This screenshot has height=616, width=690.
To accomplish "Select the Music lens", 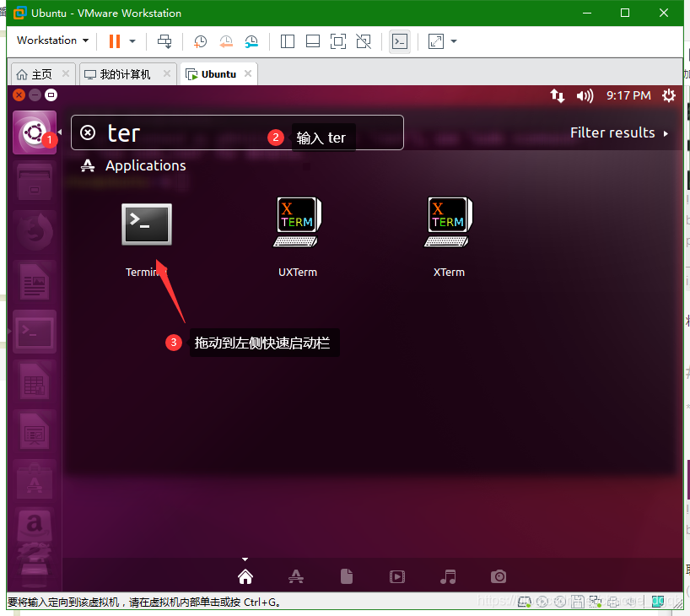I will pos(448,576).
